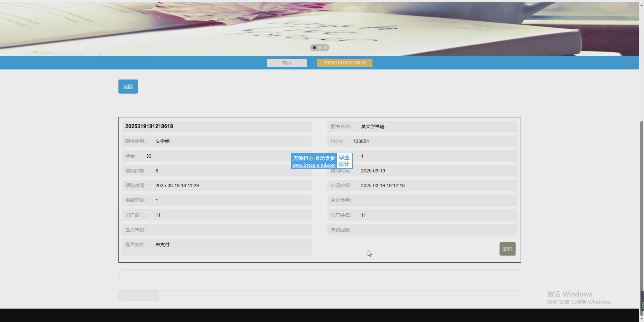Click the 支付 pay button
This screenshot has height=322, width=644.
(x=507, y=249)
